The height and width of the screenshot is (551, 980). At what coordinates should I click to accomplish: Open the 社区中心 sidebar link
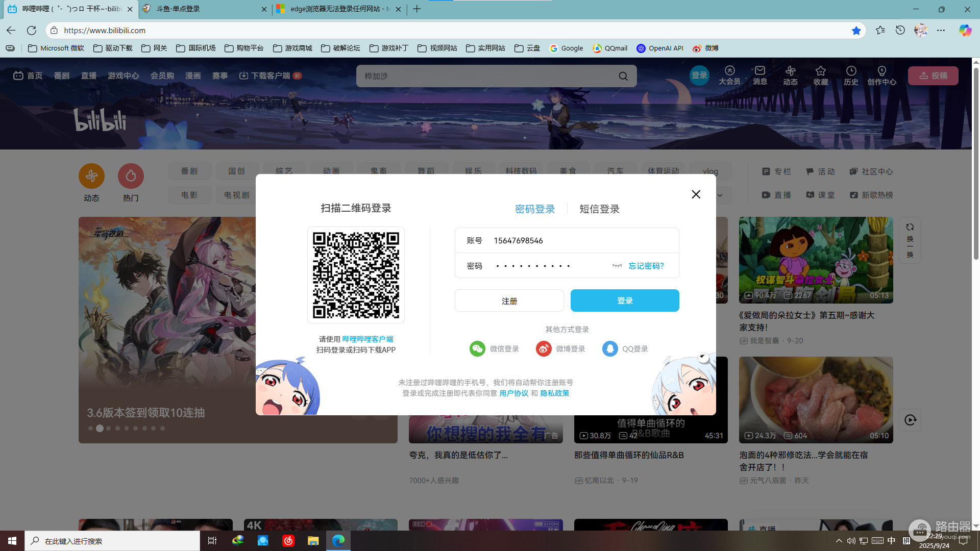[x=871, y=171]
